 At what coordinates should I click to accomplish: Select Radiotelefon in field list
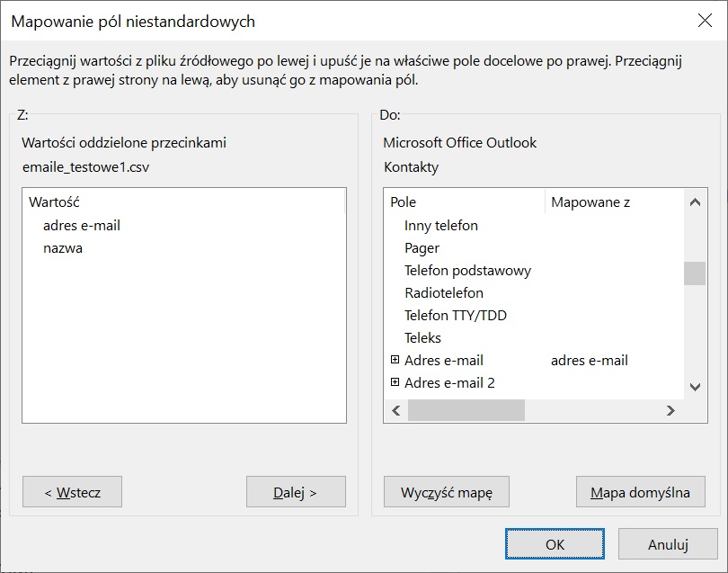pos(444,292)
